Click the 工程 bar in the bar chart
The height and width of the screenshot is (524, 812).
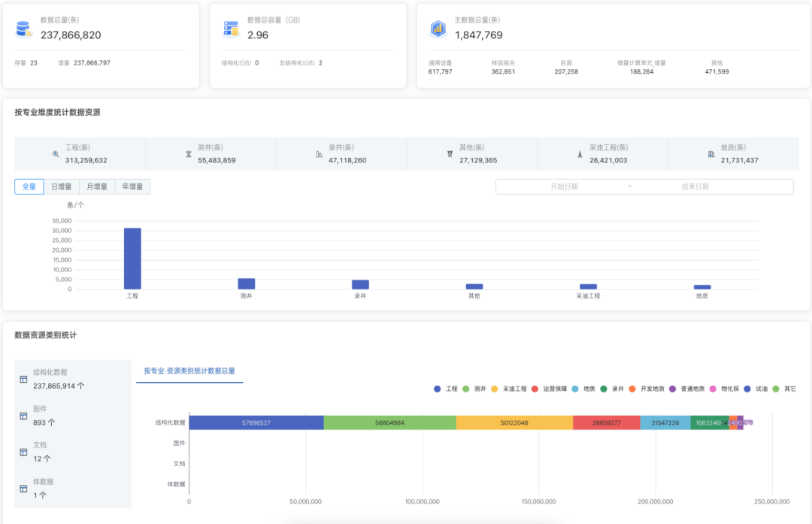coord(132,258)
